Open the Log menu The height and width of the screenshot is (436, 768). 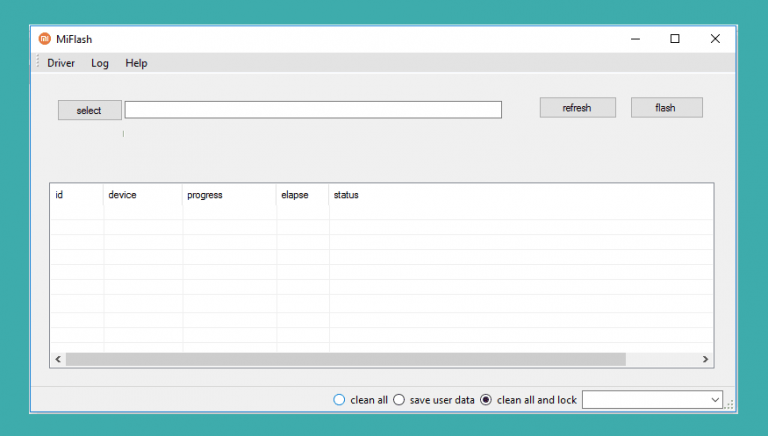click(x=99, y=63)
